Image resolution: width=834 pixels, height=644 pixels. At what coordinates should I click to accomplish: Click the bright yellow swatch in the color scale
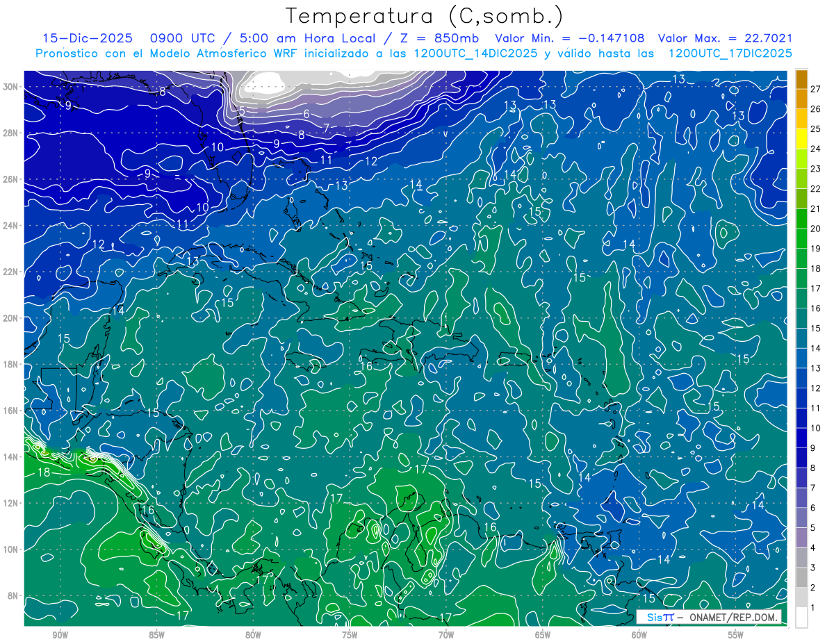click(801, 139)
